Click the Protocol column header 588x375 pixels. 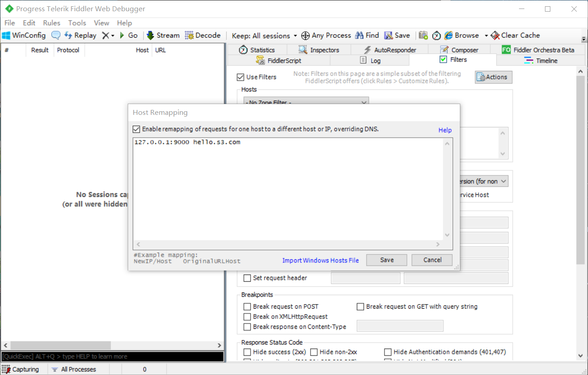pos(69,50)
